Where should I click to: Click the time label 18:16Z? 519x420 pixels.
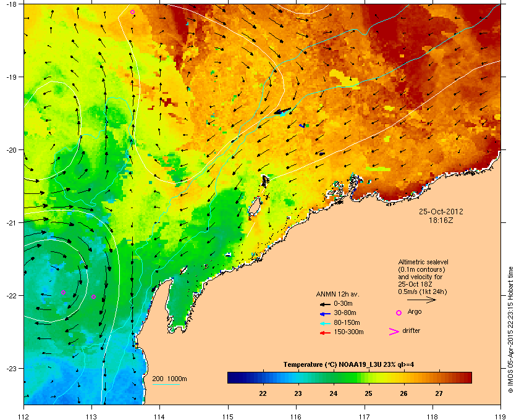441,220
